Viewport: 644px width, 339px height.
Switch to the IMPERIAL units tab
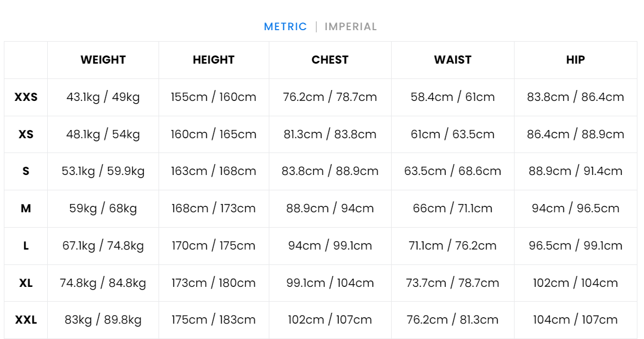click(x=351, y=27)
